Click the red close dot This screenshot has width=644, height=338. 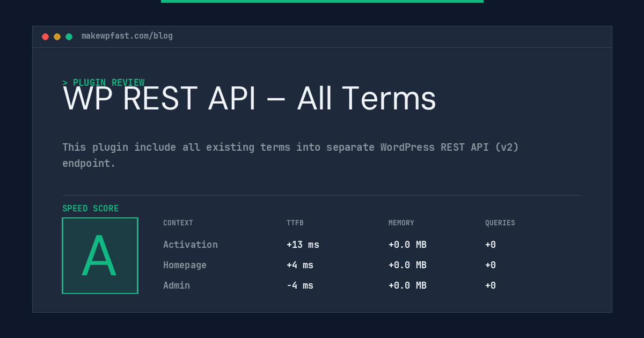pos(45,36)
